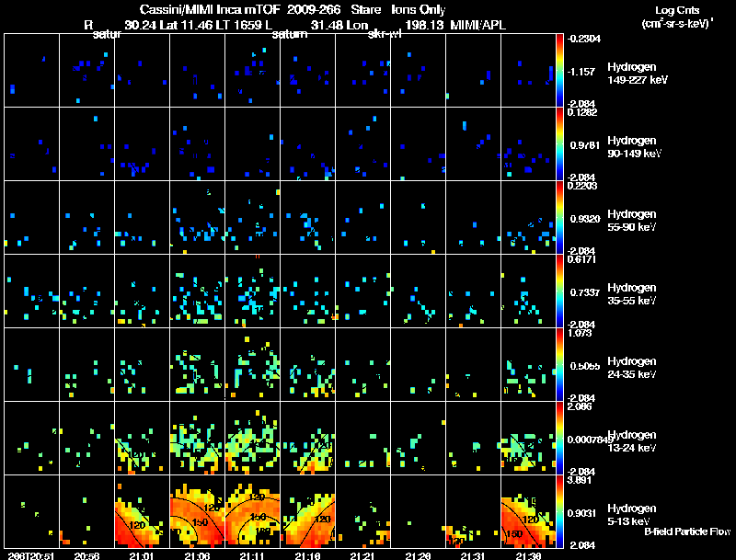The width and height of the screenshot is (736, 560).
Task: Click the 21:01 time axis label
Action: (x=142, y=556)
